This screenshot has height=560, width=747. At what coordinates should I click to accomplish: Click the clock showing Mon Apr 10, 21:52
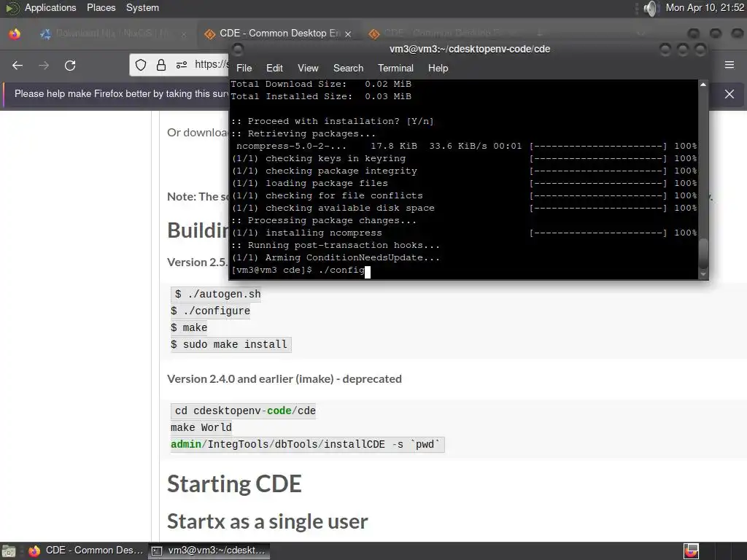point(705,7)
